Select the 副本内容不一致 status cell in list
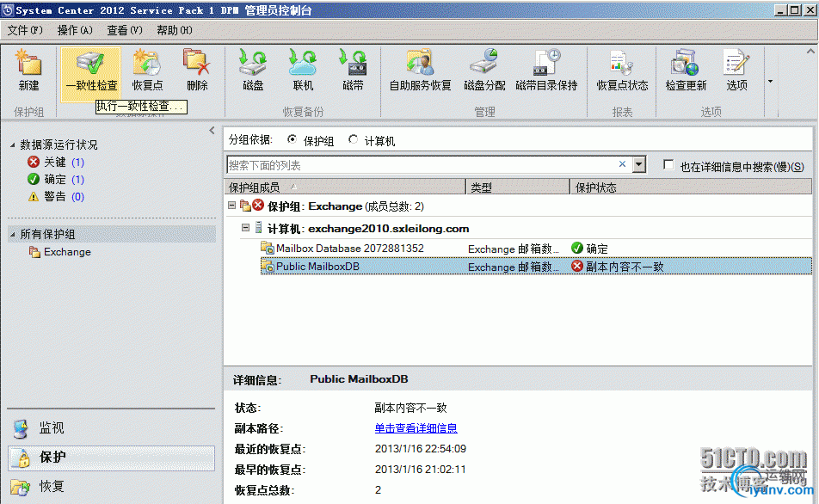Viewport: 819px width, 504px height. point(625,267)
